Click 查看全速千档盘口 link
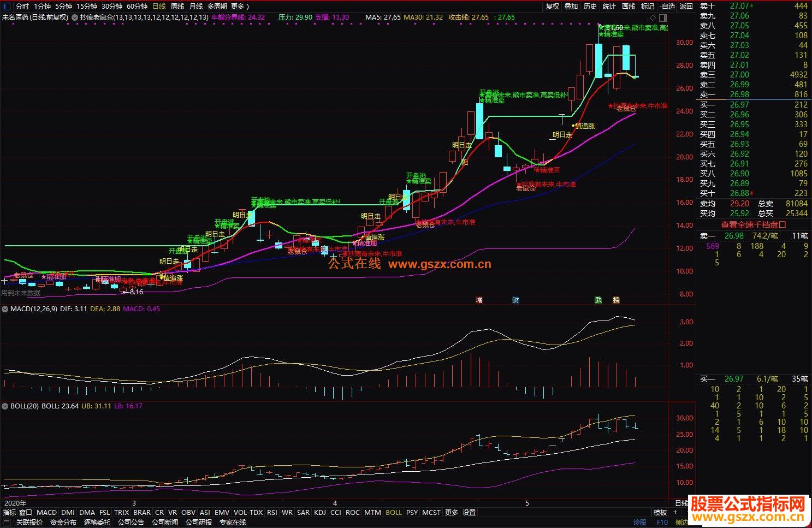Screen dimensions: 812x528 [x=754, y=224]
